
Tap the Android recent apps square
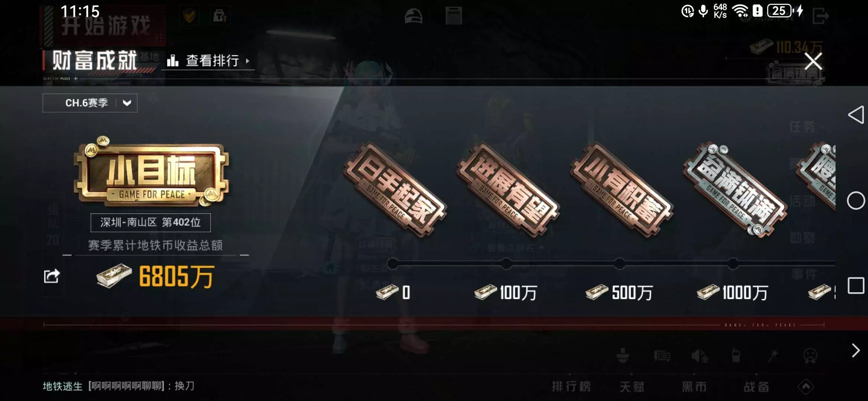[x=856, y=286]
